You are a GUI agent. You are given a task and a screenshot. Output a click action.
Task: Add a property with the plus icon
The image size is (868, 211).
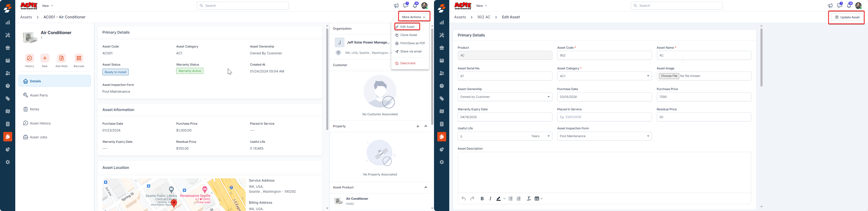coord(418,126)
